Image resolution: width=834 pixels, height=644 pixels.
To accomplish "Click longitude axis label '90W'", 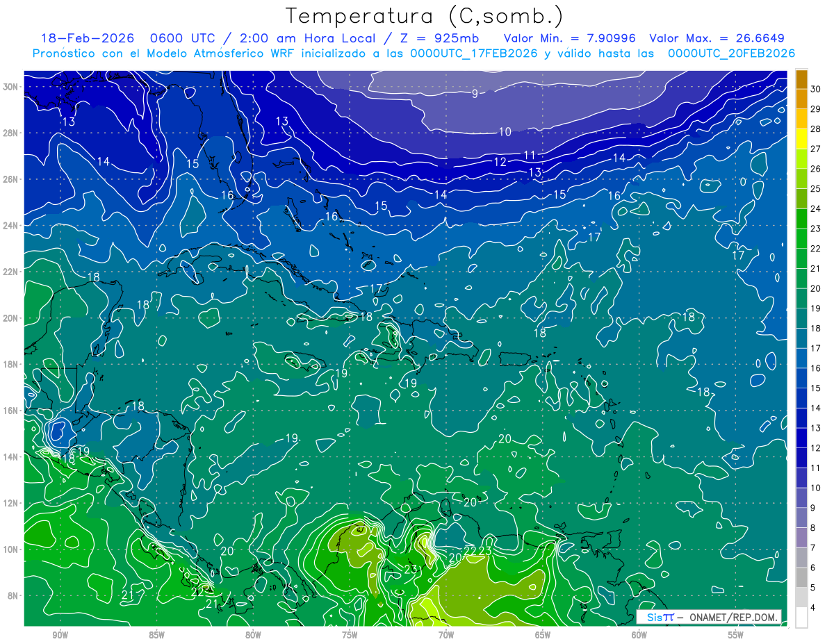I will click(60, 635).
